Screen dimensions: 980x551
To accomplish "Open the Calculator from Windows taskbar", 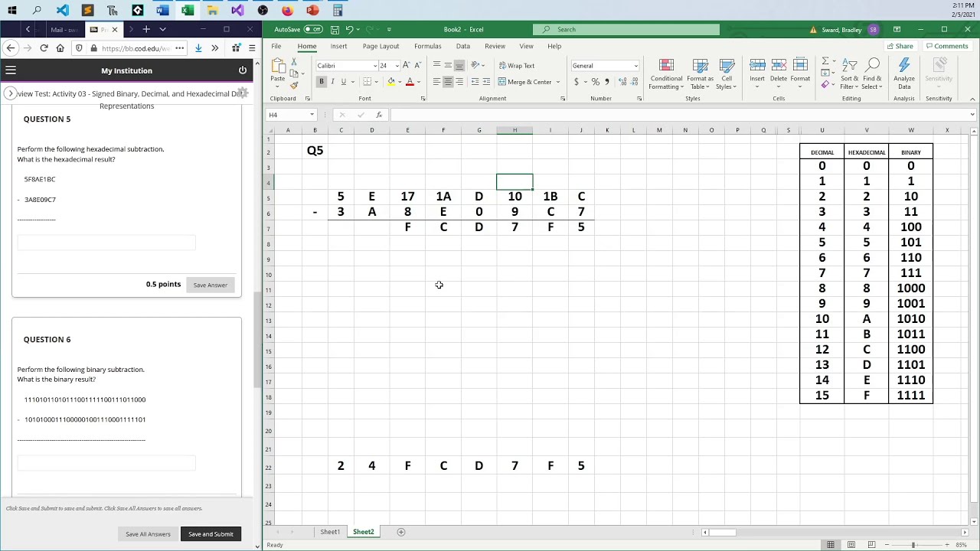I will (x=338, y=11).
